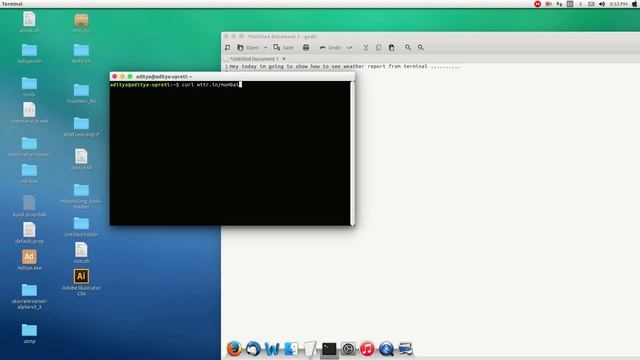Open the white text editor icon in dock
The width and height of the screenshot is (640, 360).
click(310, 349)
